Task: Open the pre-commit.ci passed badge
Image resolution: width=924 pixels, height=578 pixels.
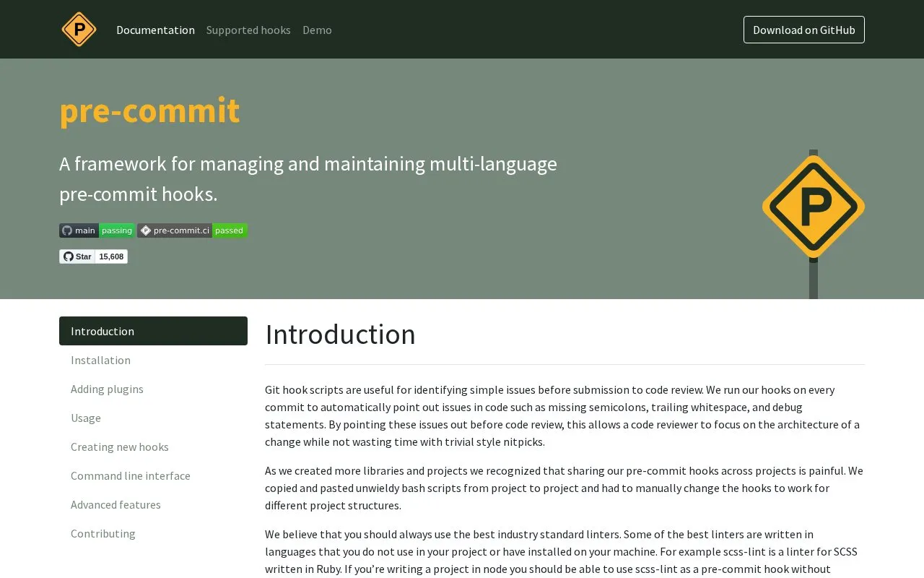Action: tap(193, 230)
